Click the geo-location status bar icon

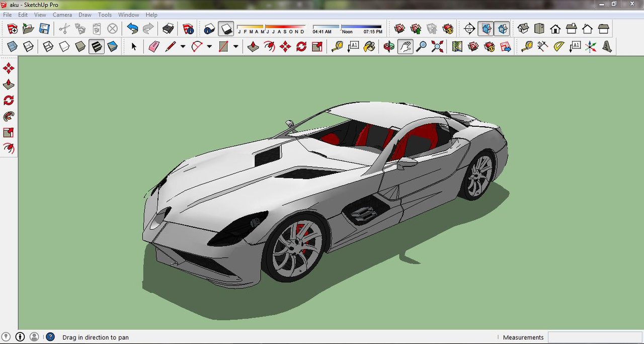(6, 337)
